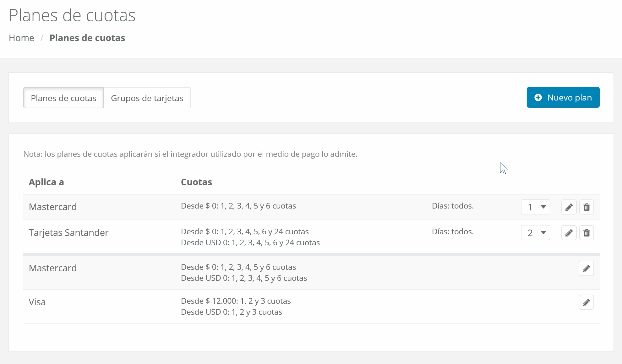Click Planes de cuotas breadcrumb item
The height and width of the screenshot is (364, 622).
pyautogui.click(x=87, y=38)
